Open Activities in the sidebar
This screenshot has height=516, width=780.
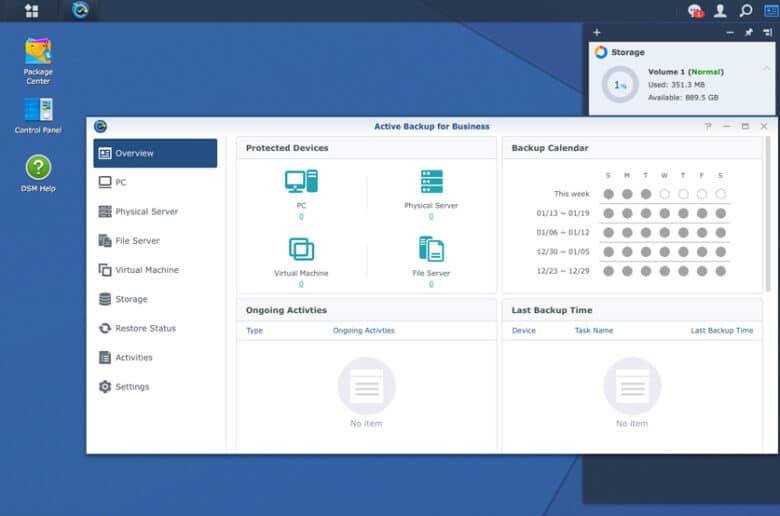(x=155, y=357)
